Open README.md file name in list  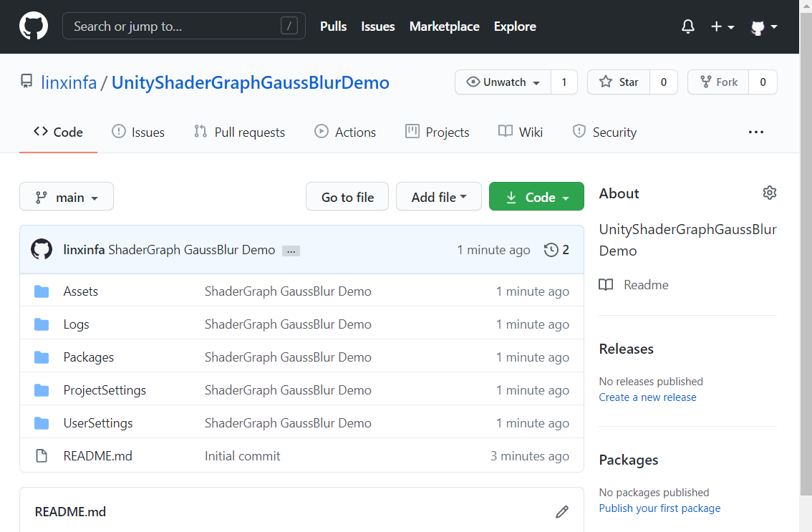98,456
